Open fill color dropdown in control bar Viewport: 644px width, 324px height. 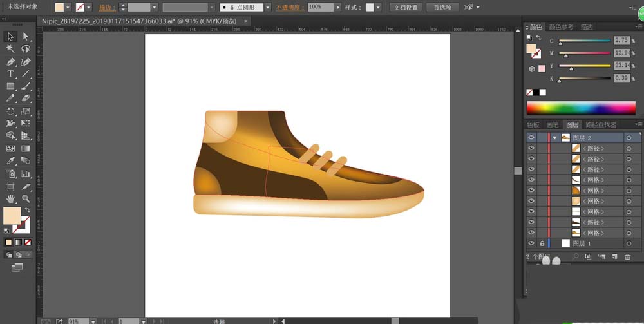coord(68,7)
